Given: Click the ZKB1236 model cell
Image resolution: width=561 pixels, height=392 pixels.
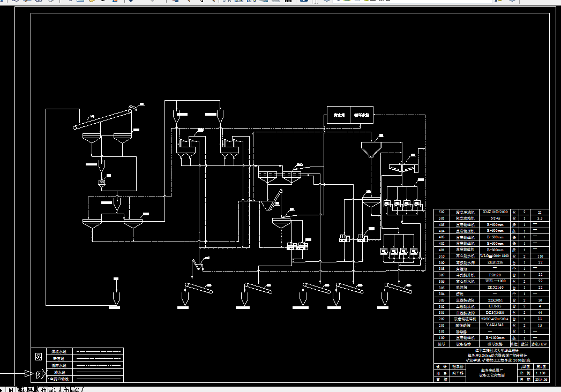Looking at the screenshot, I should (495, 262).
